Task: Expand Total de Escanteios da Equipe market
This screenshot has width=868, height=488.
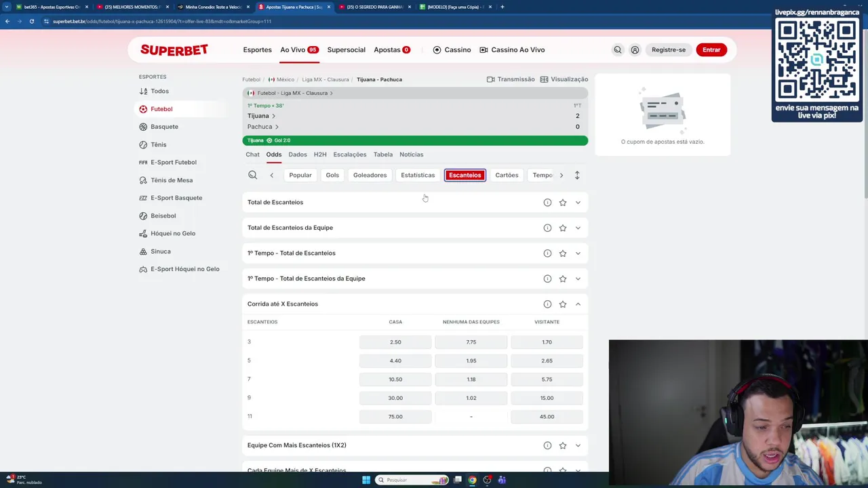Action: 578,228
